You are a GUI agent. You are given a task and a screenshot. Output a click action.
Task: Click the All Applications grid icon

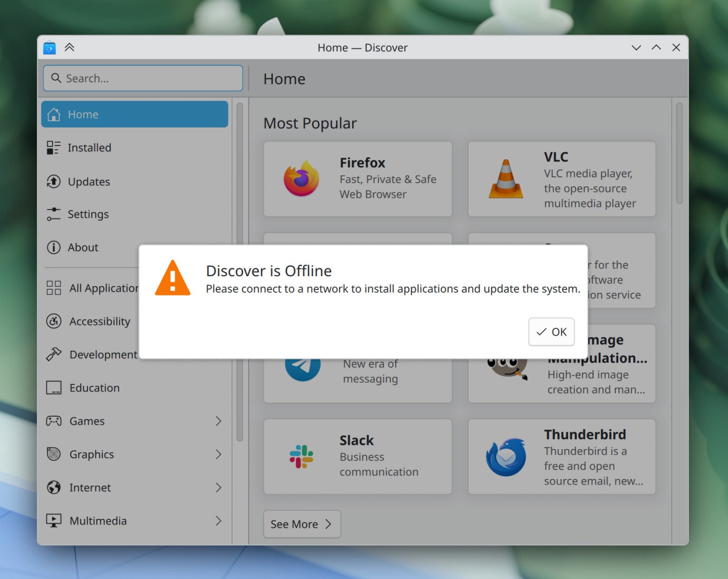[54, 288]
